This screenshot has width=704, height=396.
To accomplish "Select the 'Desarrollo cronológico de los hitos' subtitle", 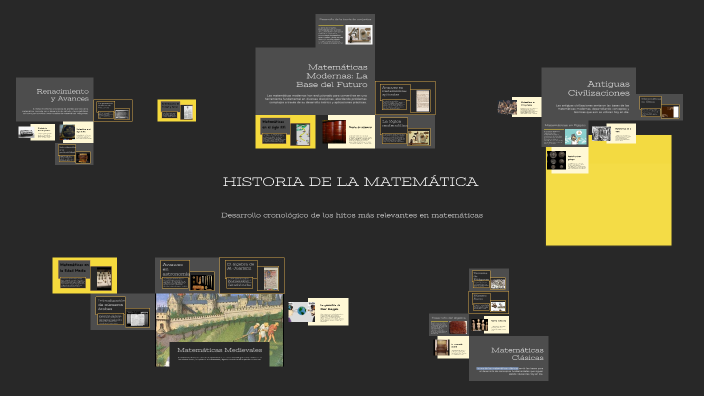I will [x=352, y=215].
